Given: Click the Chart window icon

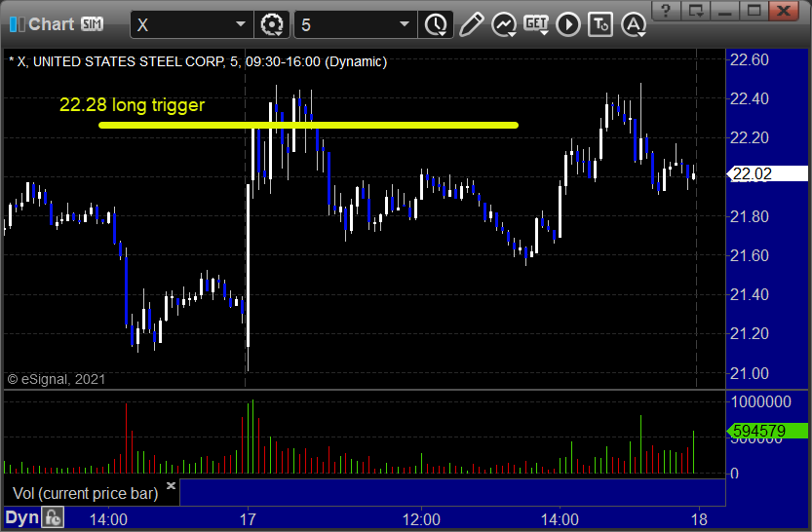Looking at the screenshot, I should 17,23.
